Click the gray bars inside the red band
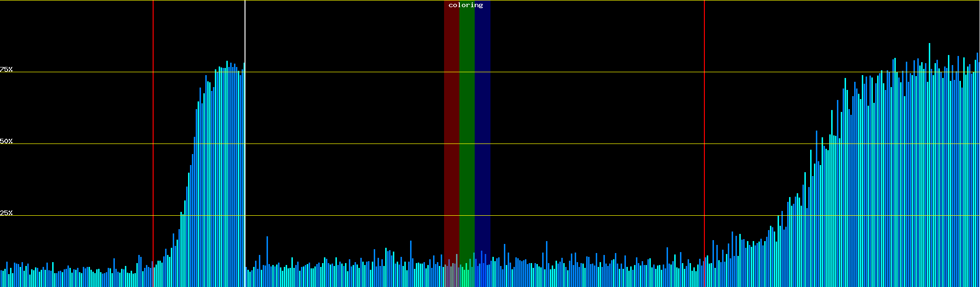Image resolution: width=980 pixels, height=287 pixels. point(451,275)
